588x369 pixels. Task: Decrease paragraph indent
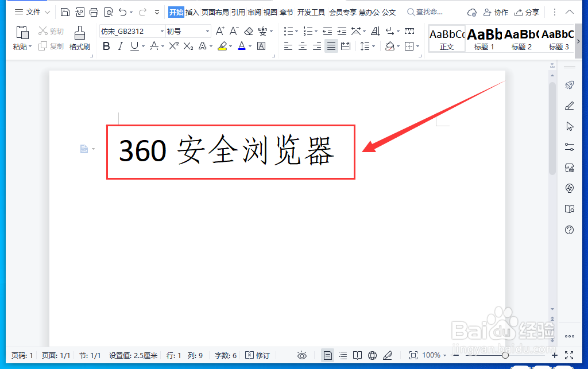[x=327, y=31]
